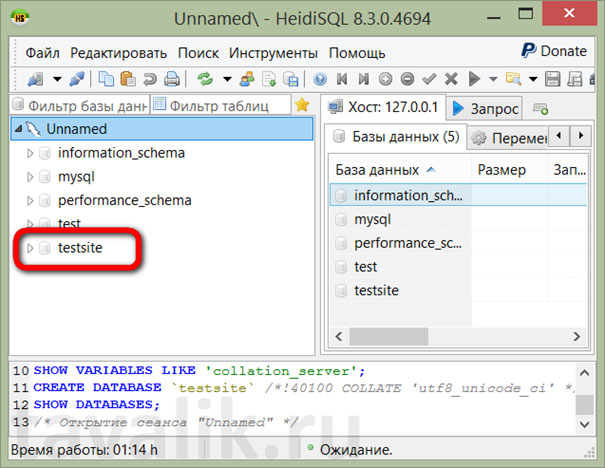This screenshot has width=605, height=468.
Task: Click the blue Help icon
Action: 320,79
